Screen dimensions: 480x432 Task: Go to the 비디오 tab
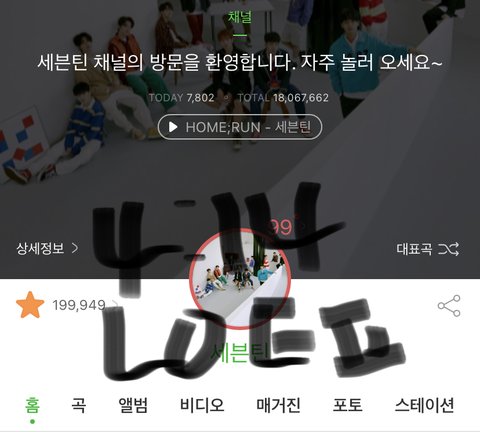[202, 405]
